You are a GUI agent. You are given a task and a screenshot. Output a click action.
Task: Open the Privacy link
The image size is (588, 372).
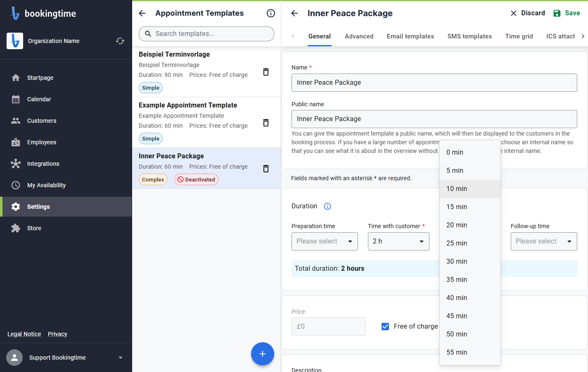57,334
